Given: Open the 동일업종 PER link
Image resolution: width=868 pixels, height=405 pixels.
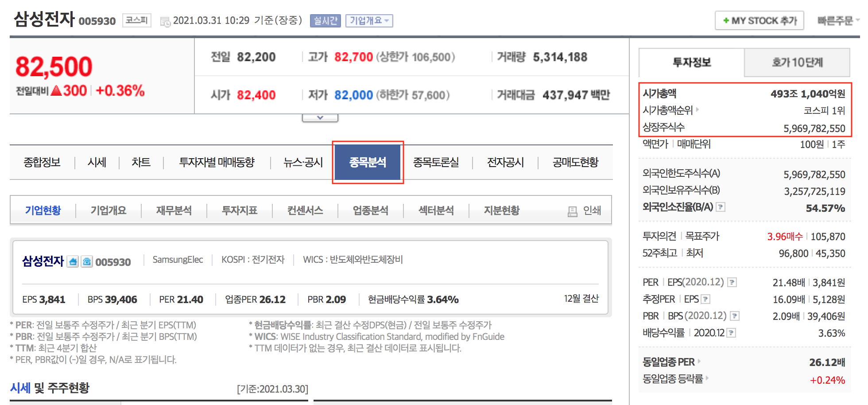Looking at the screenshot, I should 670,362.
